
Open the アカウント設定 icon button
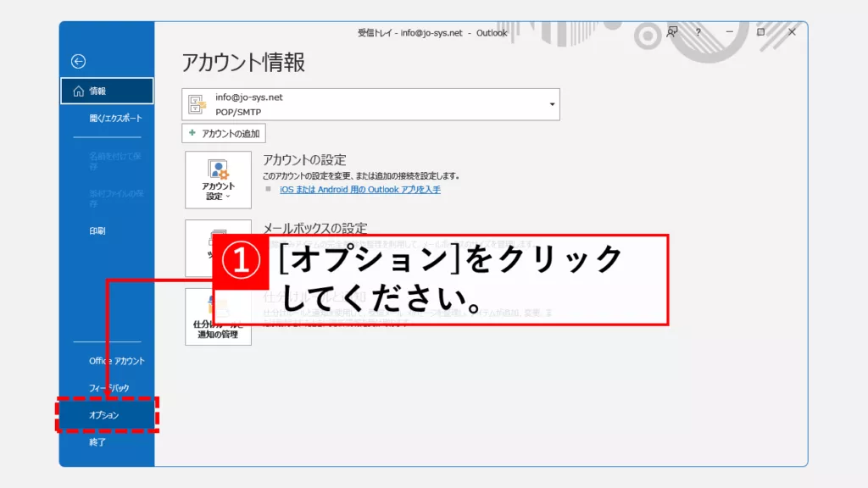pyautogui.click(x=218, y=180)
